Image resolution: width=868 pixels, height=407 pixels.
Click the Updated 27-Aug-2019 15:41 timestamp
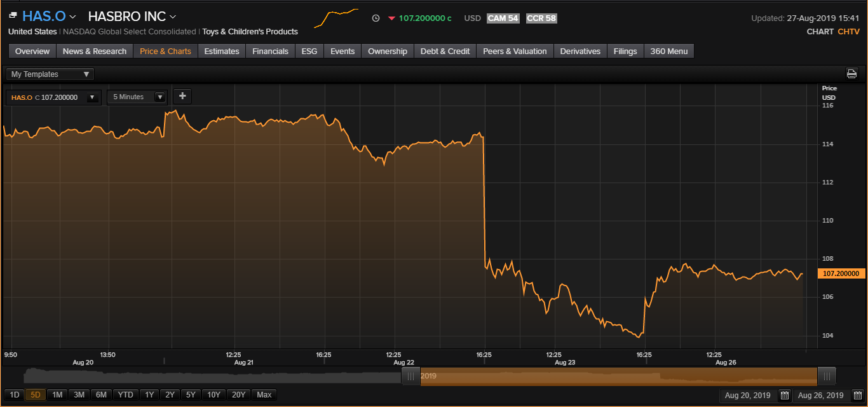point(805,18)
